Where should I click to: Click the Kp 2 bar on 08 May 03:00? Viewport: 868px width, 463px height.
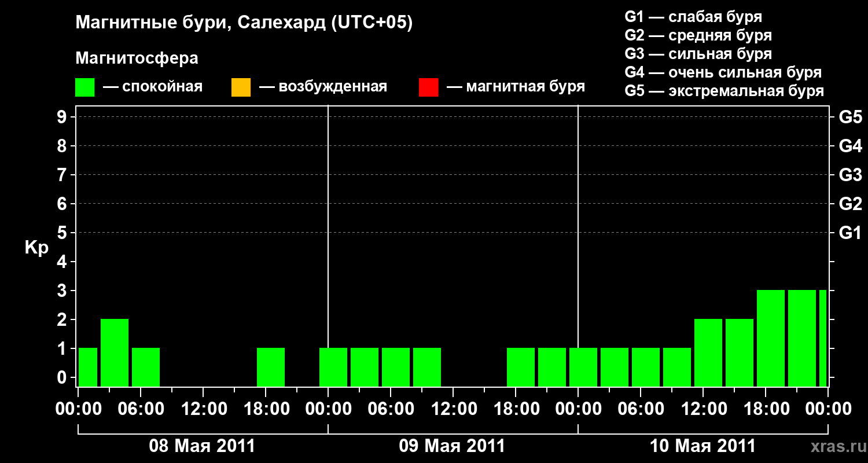coord(115,353)
